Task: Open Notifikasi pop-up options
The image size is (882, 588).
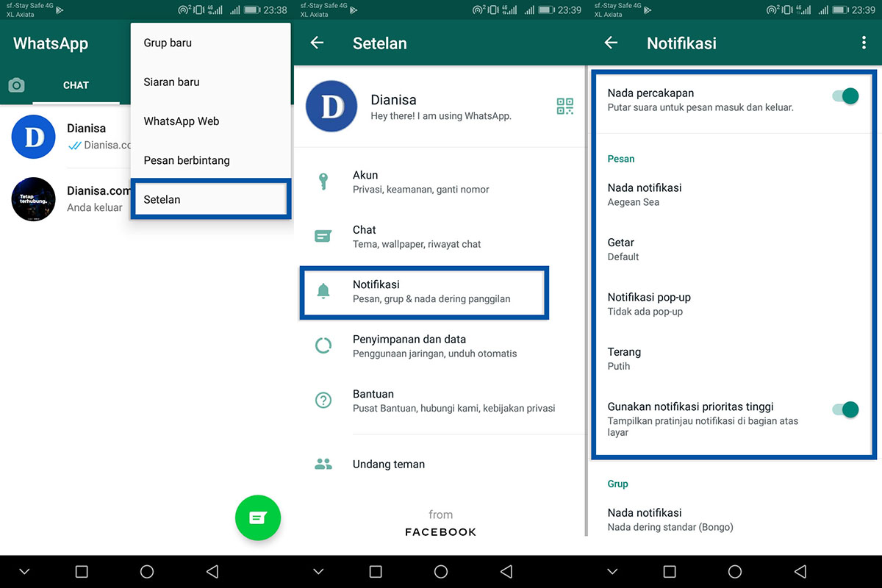Action: coord(649,304)
